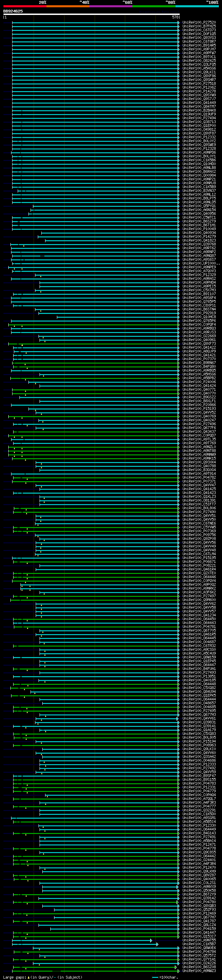The height and width of the screenshot is (980, 222).
Task: Click alignment label UniRef100_A7Q0V3
Action: click(x=199, y=271)
